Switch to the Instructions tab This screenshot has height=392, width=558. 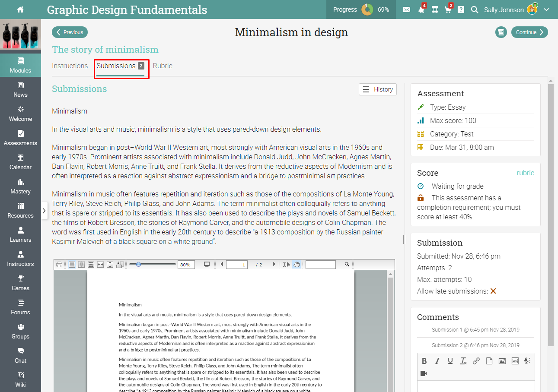(70, 66)
